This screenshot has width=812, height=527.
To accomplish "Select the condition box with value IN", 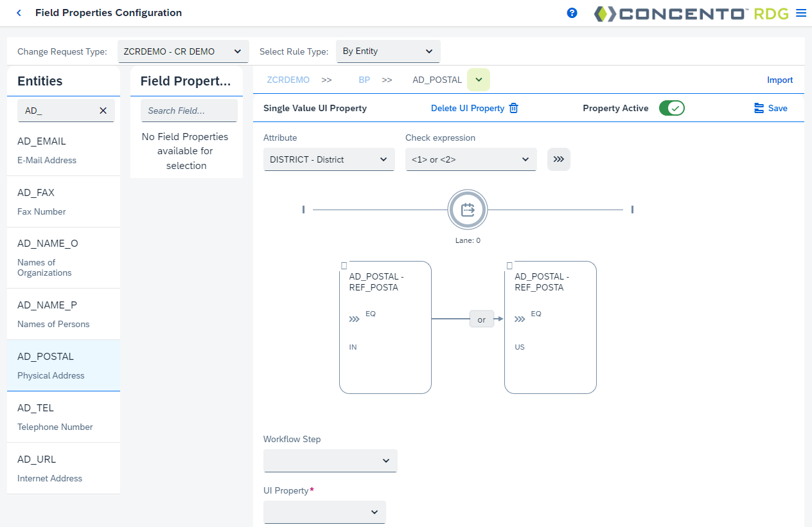I will [385, 327].
